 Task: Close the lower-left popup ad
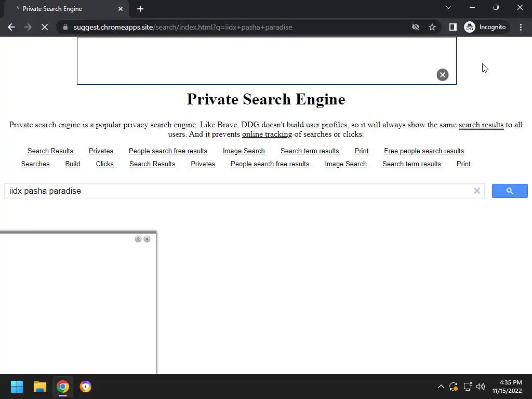147,239
